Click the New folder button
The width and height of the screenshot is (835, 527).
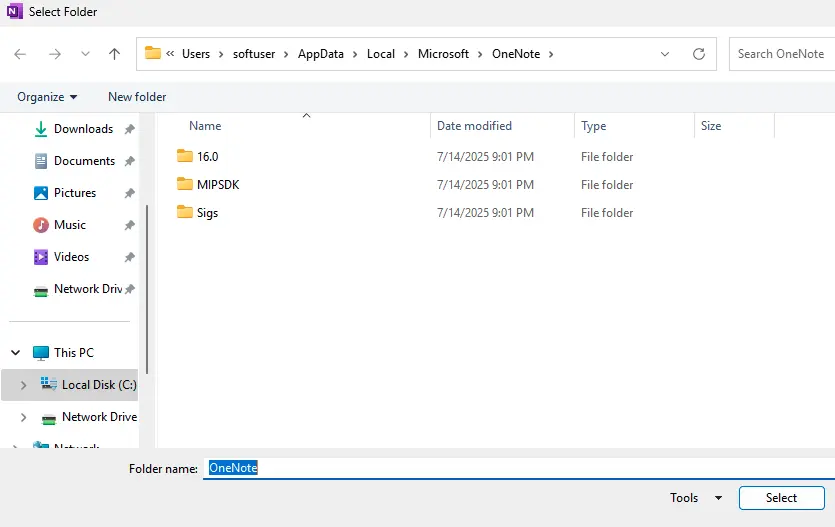coord(137,97)
